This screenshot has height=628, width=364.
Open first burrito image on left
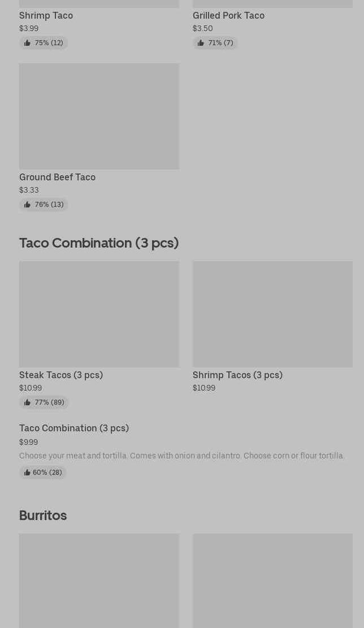tap(99, 581)
